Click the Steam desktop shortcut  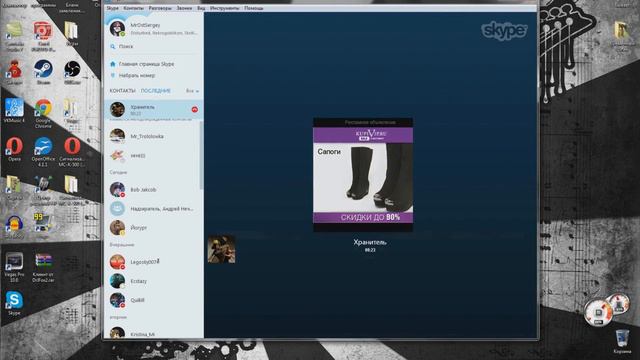[x=43, y=72]
